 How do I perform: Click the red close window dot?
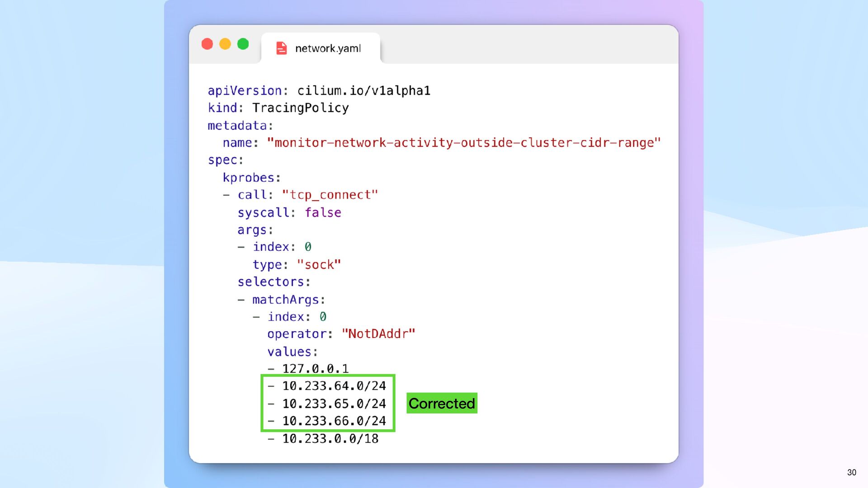207,44
